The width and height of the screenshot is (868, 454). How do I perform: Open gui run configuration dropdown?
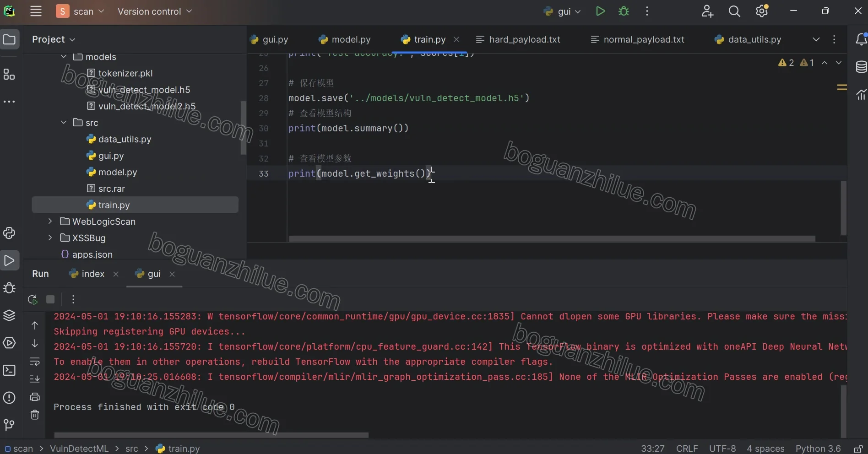(x=562, y=11)
